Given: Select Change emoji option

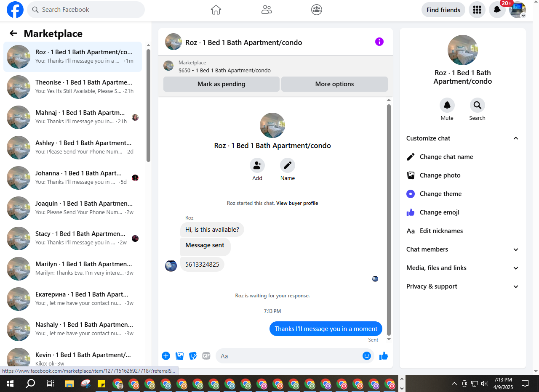Looking at the screenshot, I should 463,212.
